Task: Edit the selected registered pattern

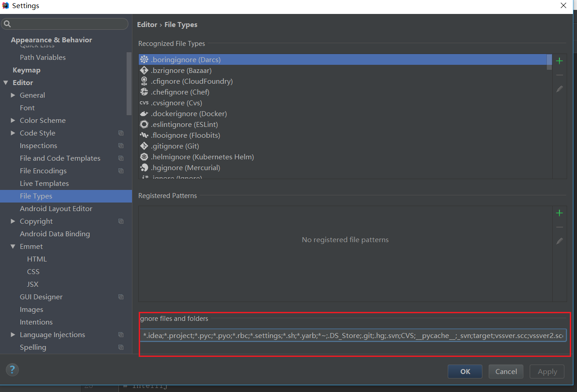Action: pyautogui.click(x=559, y=241)
